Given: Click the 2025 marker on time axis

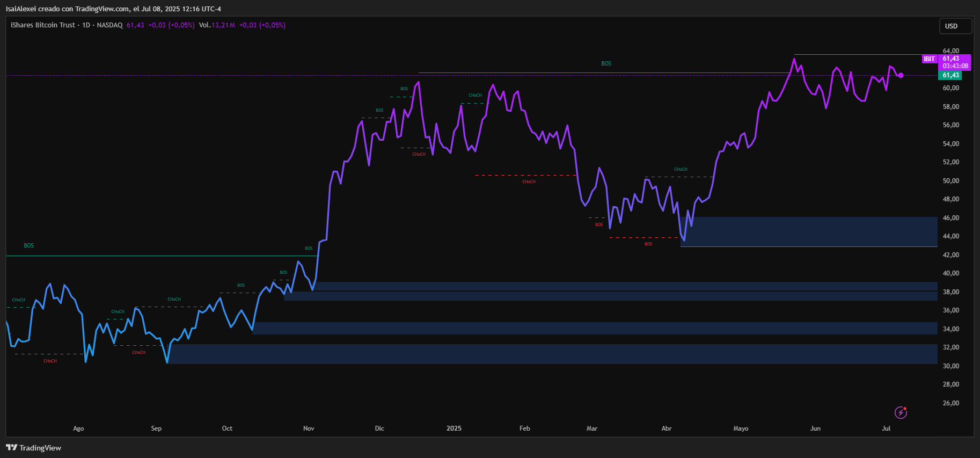Looking at the screenshot, I should (x=454, y=428).
